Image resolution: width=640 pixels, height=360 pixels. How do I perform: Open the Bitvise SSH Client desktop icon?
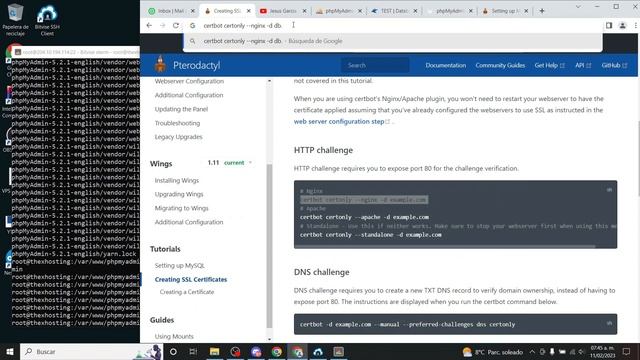47,20
